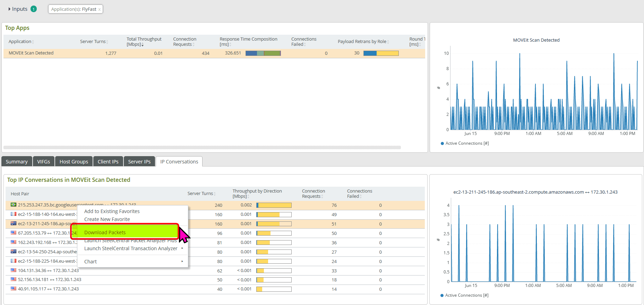
Task: Click the MOVEit Scan Detected chart title
Action: (536, 40)
